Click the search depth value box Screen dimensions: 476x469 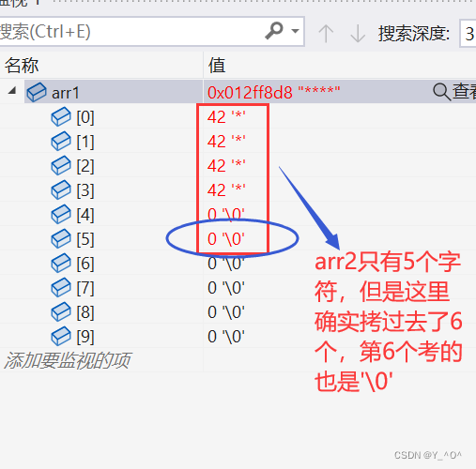click(x=468, y=34)
